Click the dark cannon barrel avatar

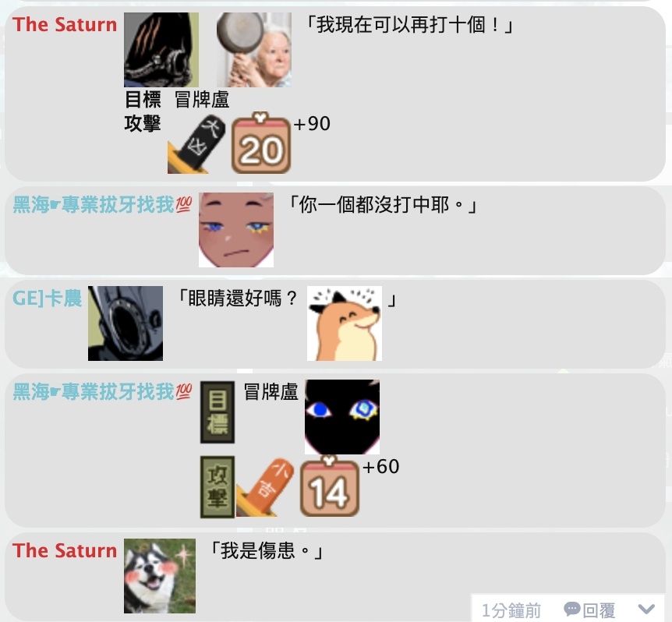126,323
